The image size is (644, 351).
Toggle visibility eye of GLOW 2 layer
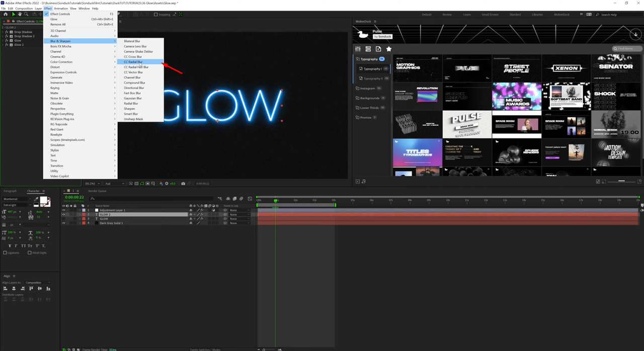coord(63,215)
